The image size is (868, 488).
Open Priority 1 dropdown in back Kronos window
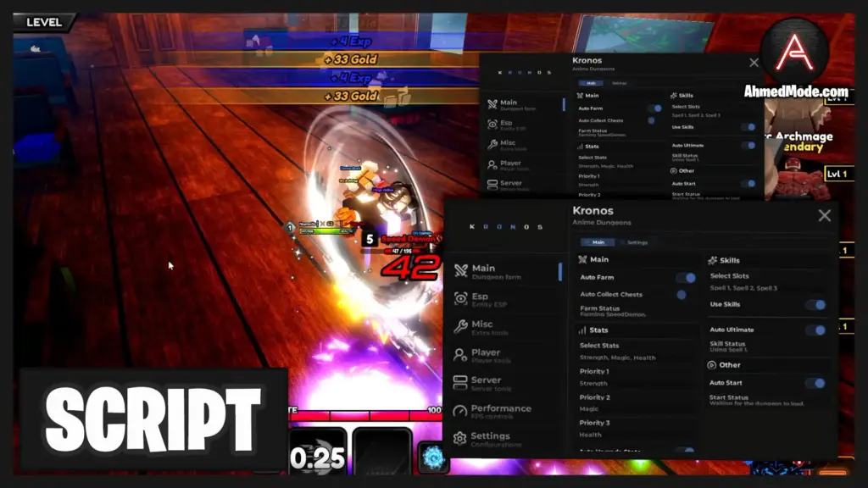coord(619,180)
